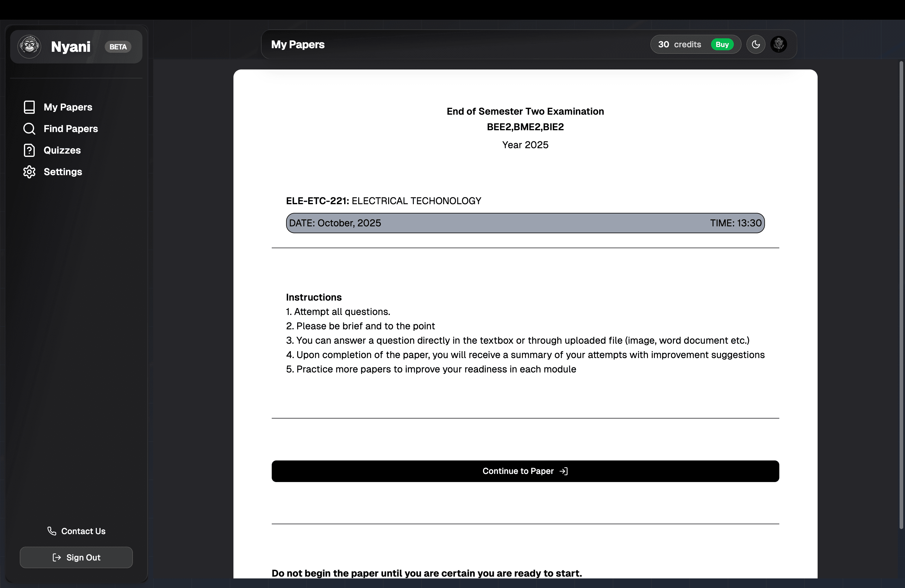Click the Nyani monkey logo icon
Screen dimensions: 905x588
(29, 46)
